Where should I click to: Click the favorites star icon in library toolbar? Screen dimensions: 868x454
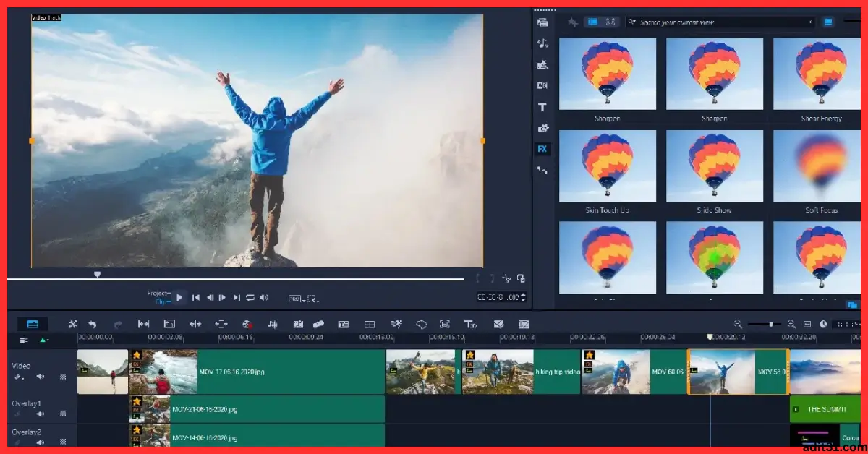(x=573, y=22)
